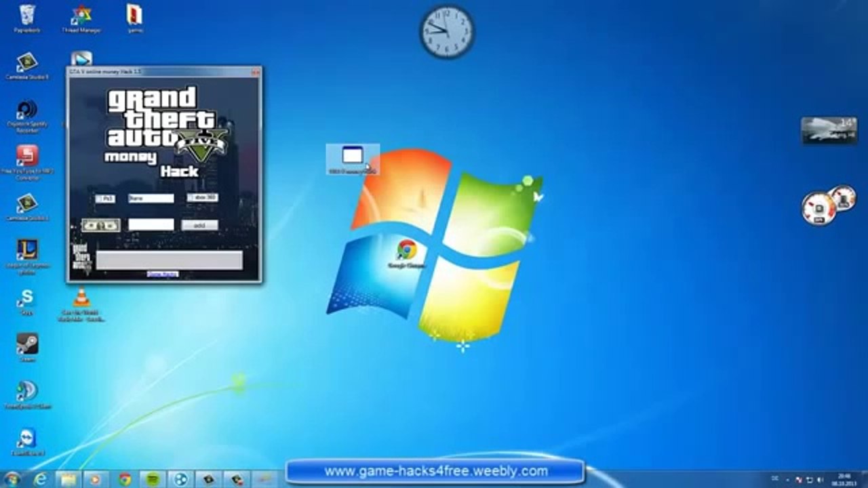Click the CPU meter gadget
The width and height of the screenshot is (868, 488).
coord(829,205)
